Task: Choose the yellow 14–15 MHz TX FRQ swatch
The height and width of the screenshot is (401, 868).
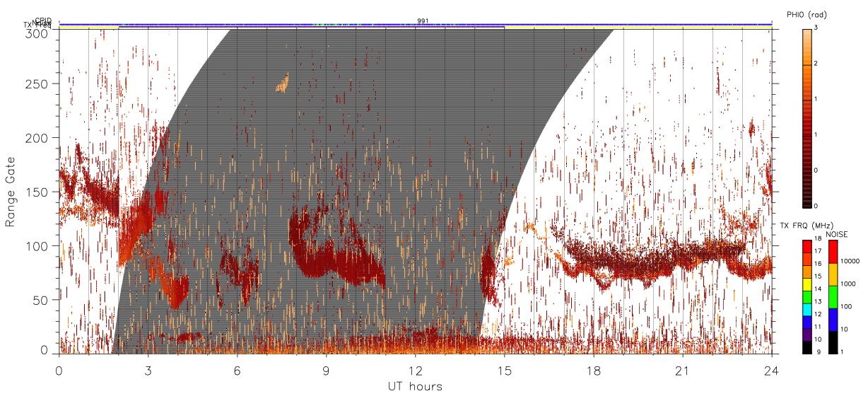Action: [809, 283]
